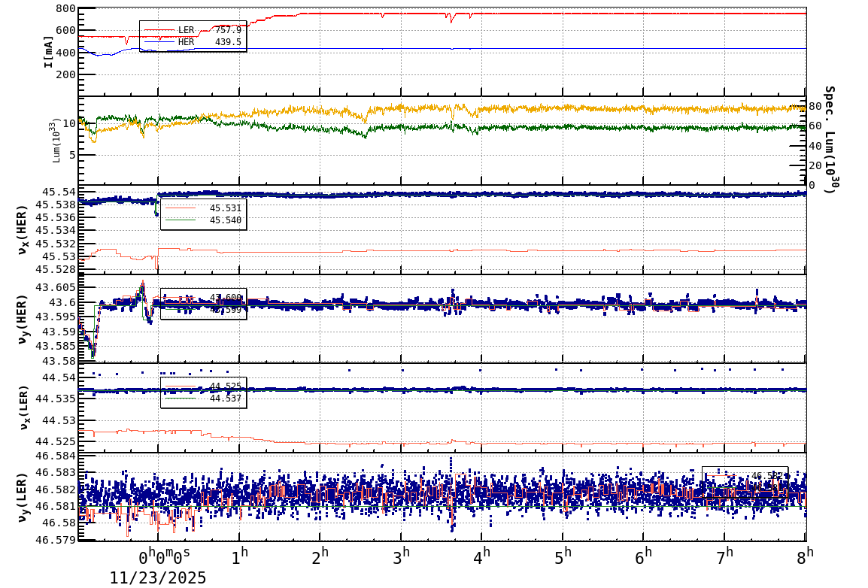This screenshot has width=868, height=588.
Task: Click the red 44.525 legend entry in νx(LER)
Action: (203, 386)
